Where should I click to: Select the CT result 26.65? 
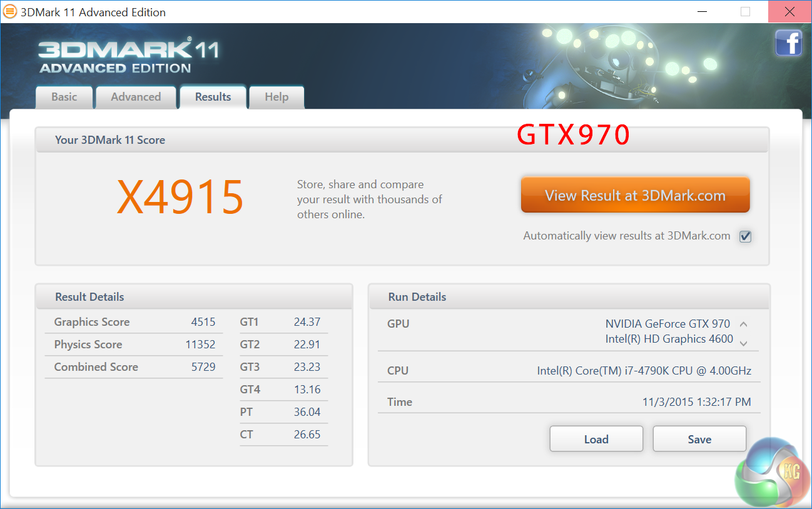click(x=307, y=435)
